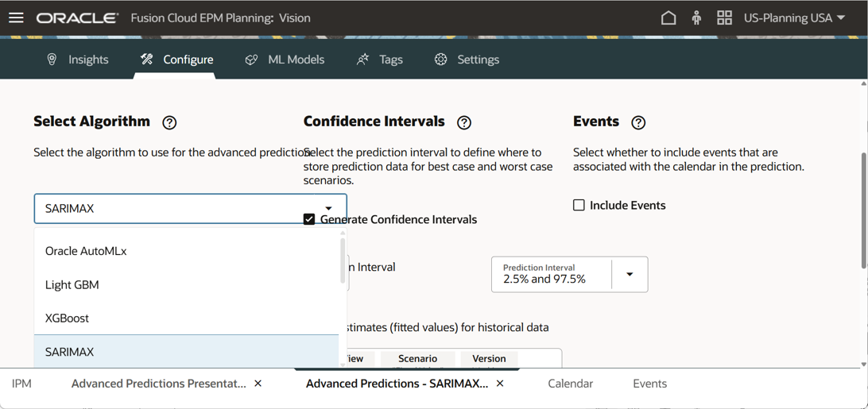Check the Include Events checkbox
868x409 pixels.
coord(579,206)
